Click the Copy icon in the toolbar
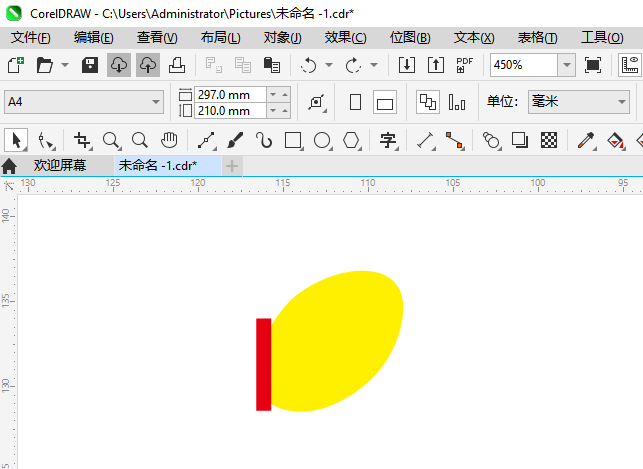Viewport: 643px width, 469px height. 243,65
